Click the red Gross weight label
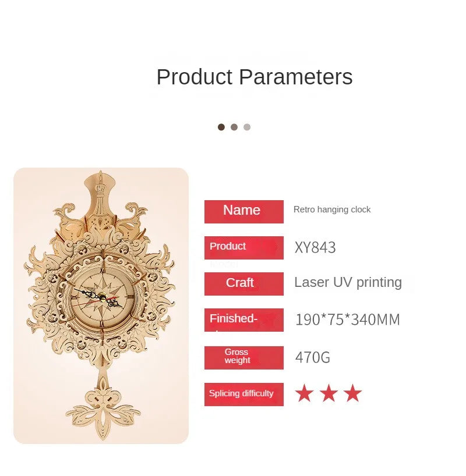The image size is (466, 476). [x=244, y=358]
